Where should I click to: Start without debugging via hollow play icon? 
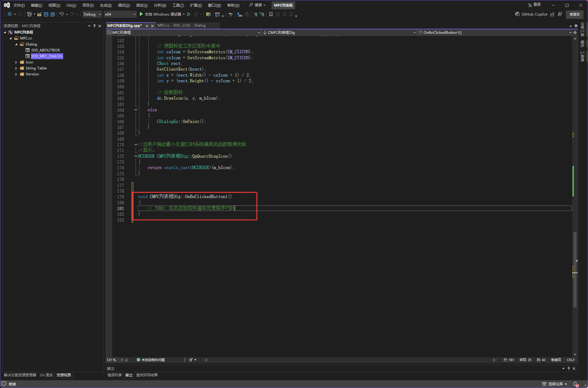pyautogui.click(x=189, y=14)
